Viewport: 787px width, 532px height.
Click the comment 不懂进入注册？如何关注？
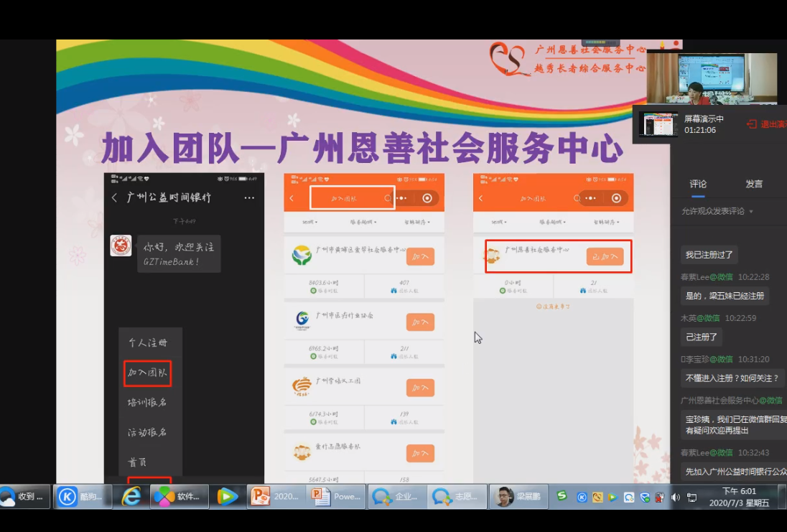tap(732, 378)
